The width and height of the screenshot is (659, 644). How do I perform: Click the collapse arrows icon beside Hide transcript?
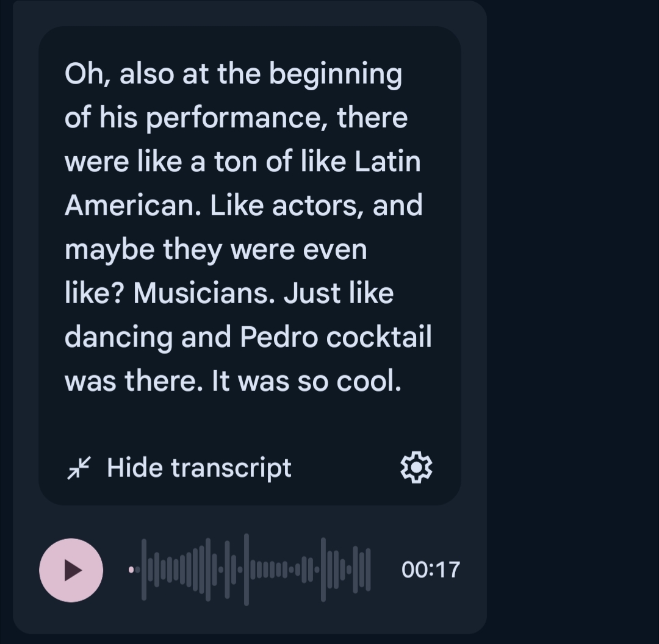pos(79,468)
